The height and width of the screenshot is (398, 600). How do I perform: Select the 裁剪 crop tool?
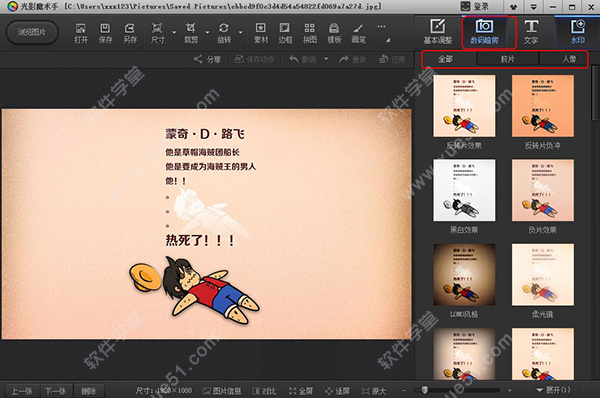(191, 33)
